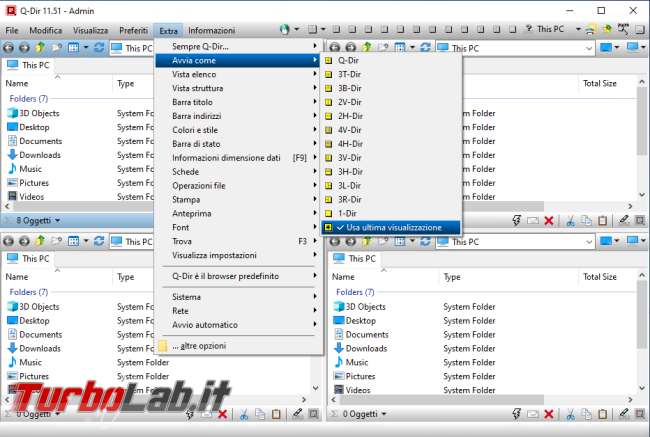Click ... altre opzioni entry
The width and height of the screenshot is (650, 437).
click(238, 346)
